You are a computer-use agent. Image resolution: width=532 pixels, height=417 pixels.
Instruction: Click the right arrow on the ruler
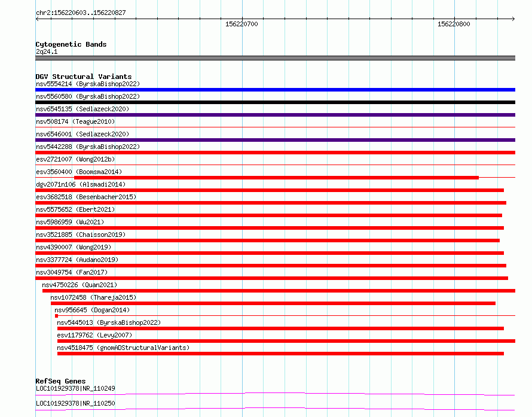(513, 19)
